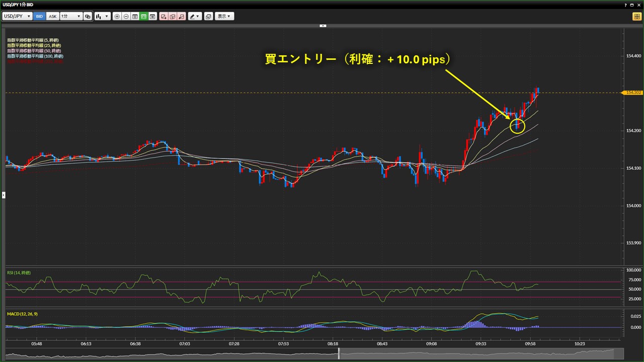Image resolution: width=644 pixels, height=362 pixels.
Task: Open the 表示 display menu
Action: [x=224, y=16]
